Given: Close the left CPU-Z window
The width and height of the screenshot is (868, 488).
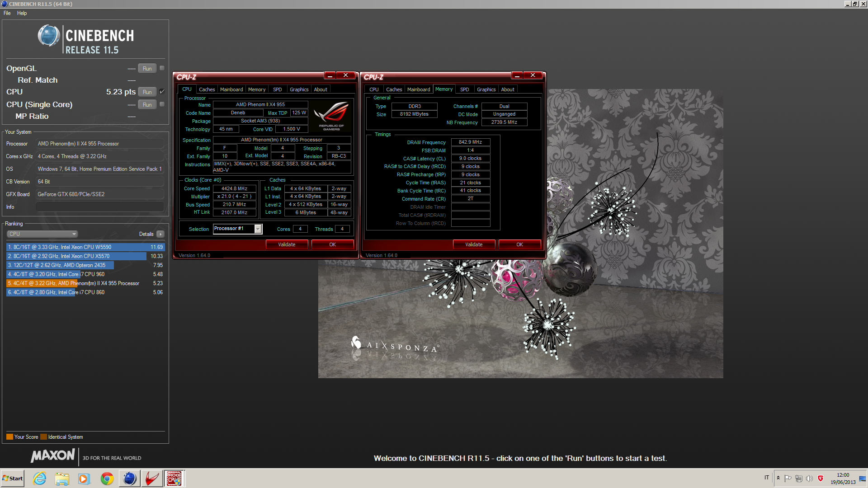Looking at the screenshot, I should pyautogui.click(x=346, y=75).
